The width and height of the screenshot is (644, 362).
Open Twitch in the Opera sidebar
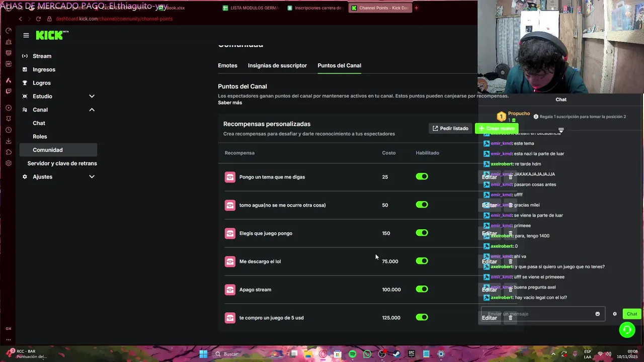pos(9,91)
